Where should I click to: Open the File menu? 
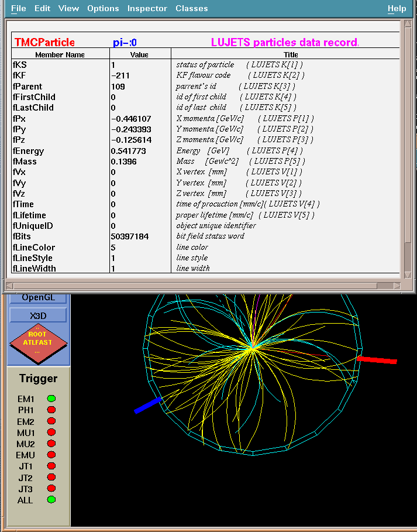click(18, 9)
